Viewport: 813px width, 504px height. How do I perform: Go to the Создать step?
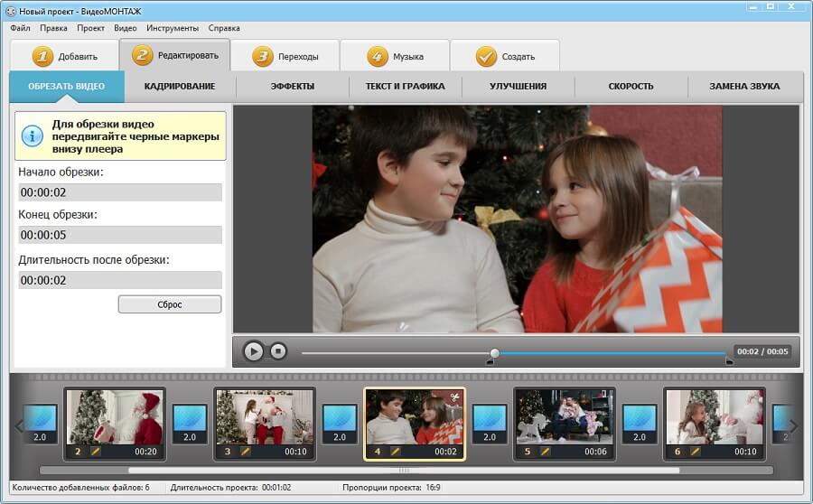(x=504, y=56)
